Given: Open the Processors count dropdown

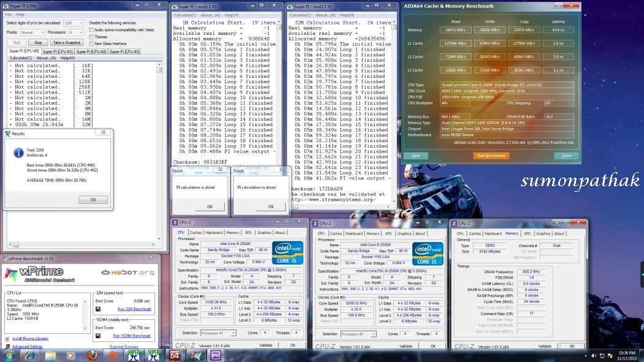Looking at the screenshot, I should point(75,32).
